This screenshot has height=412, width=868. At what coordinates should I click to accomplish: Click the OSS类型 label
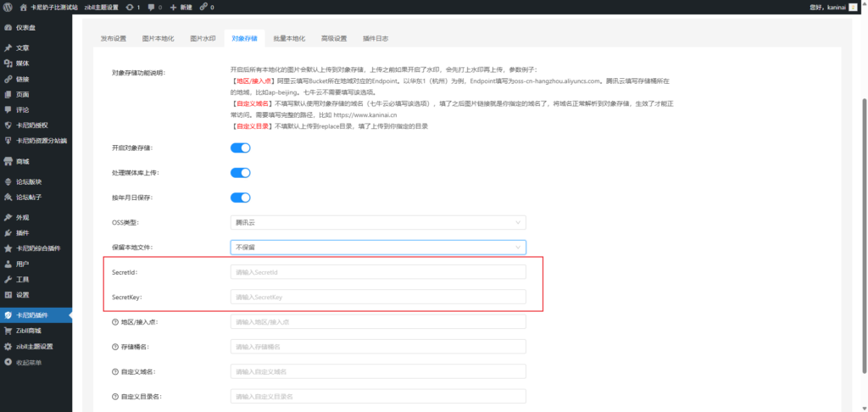pyautogui.click(x=125, y=223)
